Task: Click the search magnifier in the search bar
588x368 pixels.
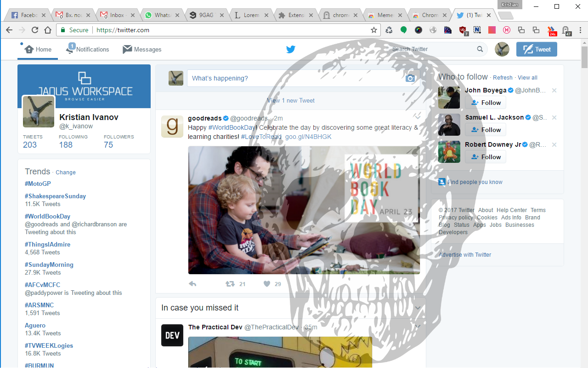Action: pyautogui.click(x=480, y=49)
